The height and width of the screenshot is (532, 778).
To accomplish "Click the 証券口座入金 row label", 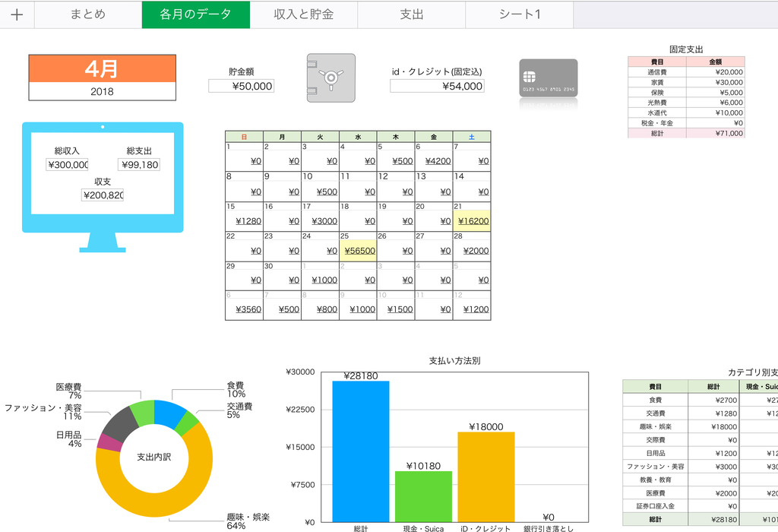I will coord(656,506).
